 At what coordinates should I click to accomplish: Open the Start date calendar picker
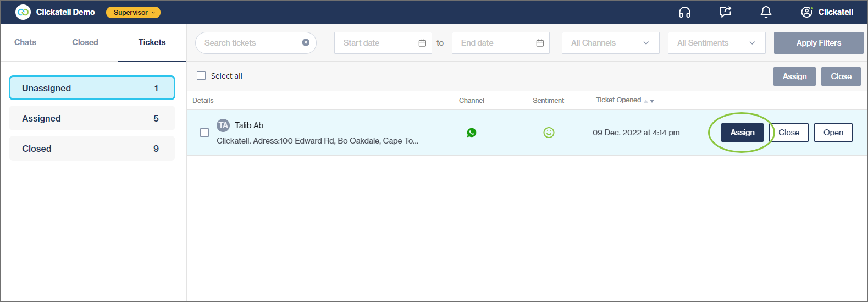pos(422,43)
